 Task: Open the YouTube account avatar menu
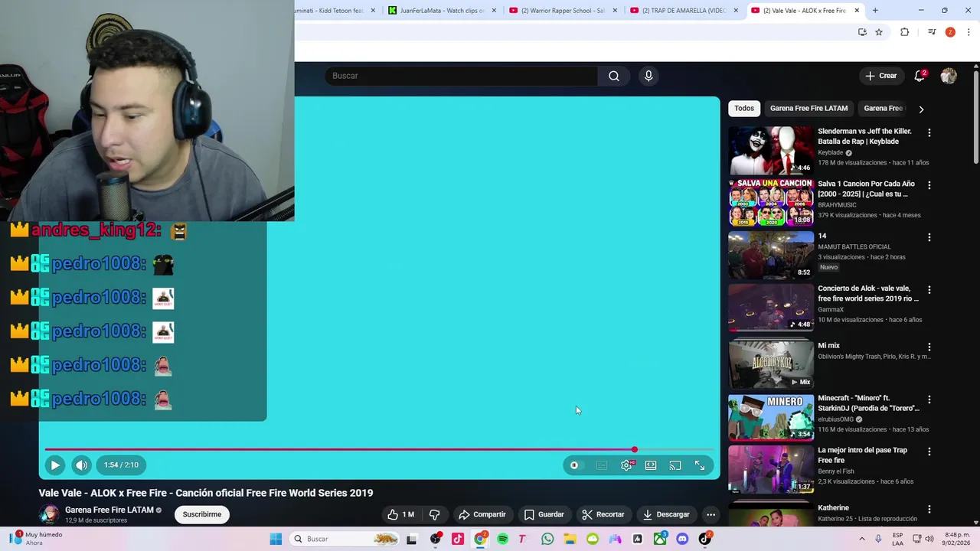(x=949, y=76)
